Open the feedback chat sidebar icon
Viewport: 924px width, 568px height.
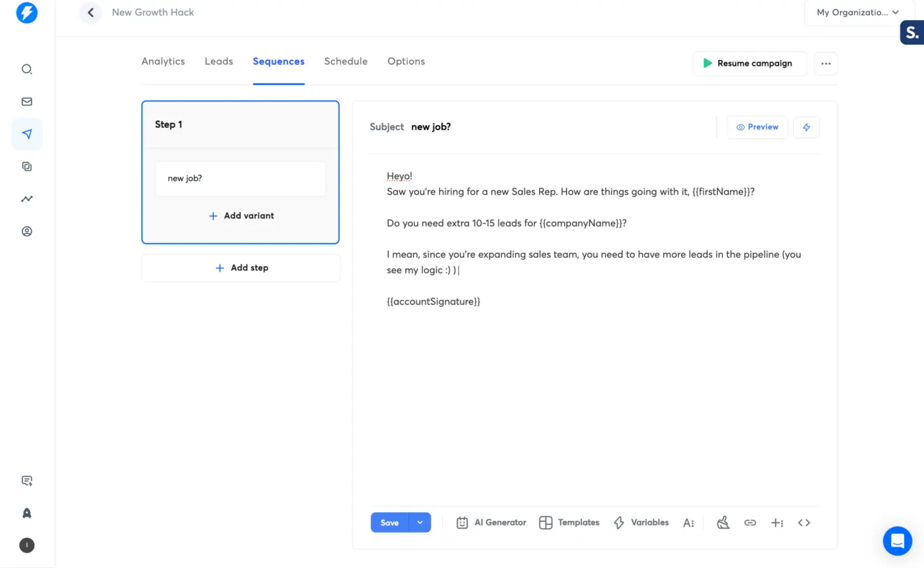(x=27, y=481)
